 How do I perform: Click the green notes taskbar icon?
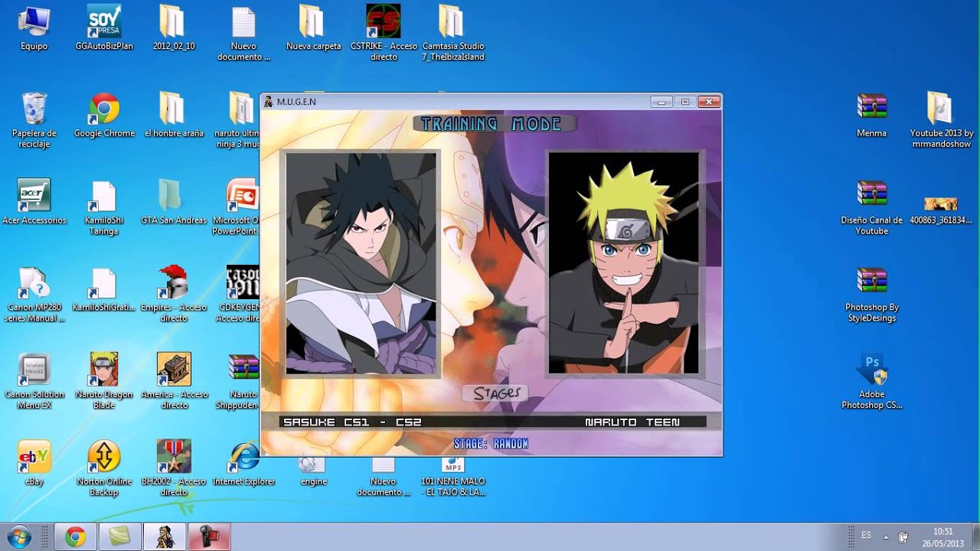(x=119, y=537)
